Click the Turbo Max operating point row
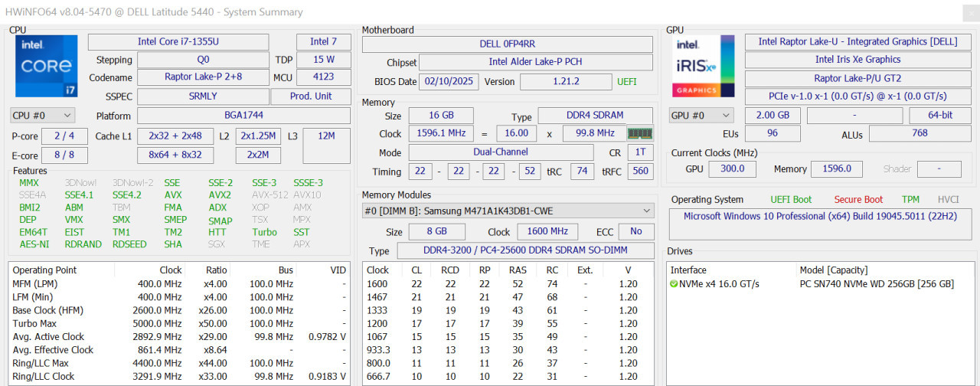This screenshot has width=980, height=386. pos(179,324)
